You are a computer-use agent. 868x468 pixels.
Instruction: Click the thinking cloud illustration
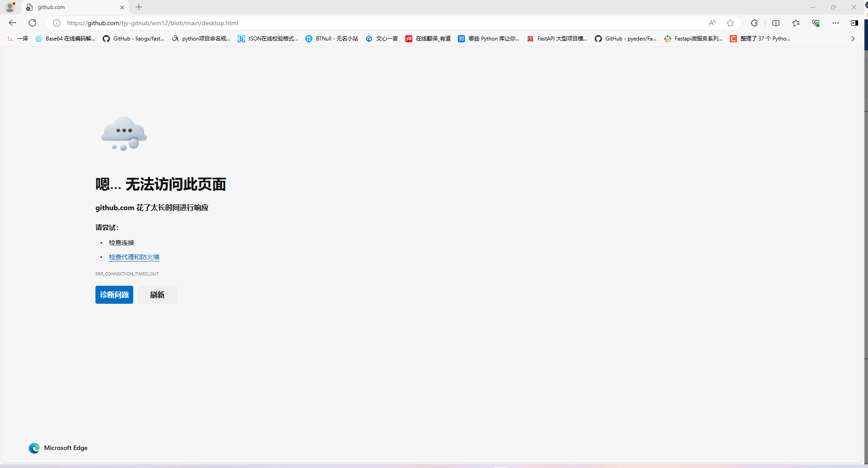tap(124, 134)
